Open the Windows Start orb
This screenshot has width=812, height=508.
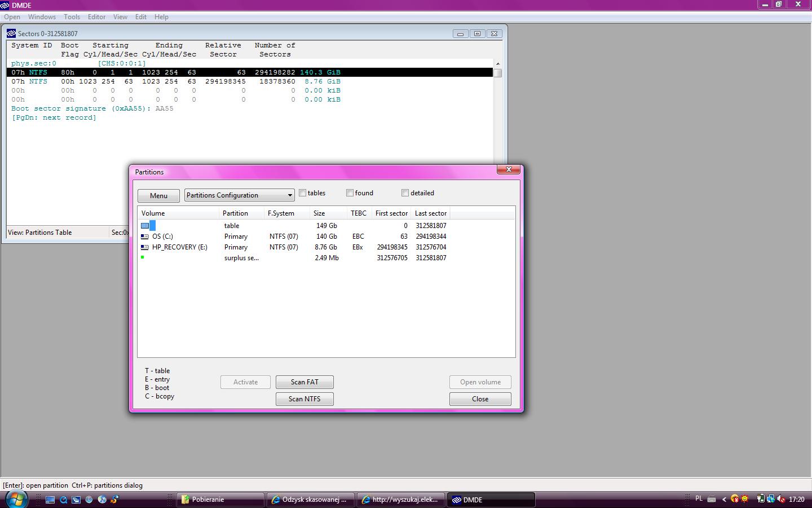click(16, 499)
